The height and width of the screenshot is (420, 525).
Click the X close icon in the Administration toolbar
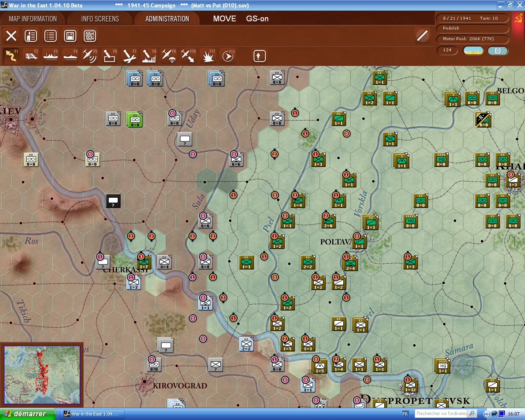point(11,36)
